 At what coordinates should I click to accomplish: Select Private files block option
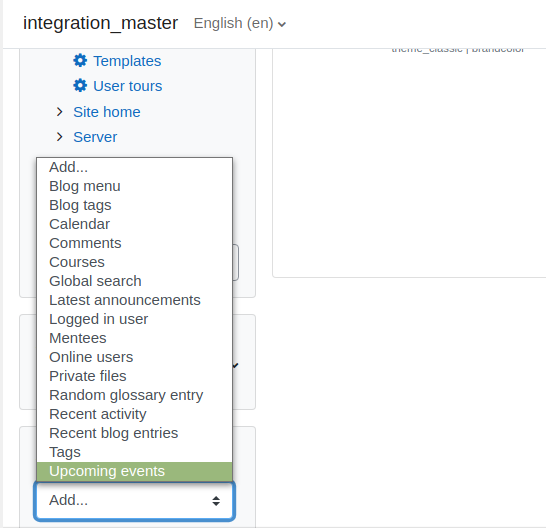click(x=134, y=376)
